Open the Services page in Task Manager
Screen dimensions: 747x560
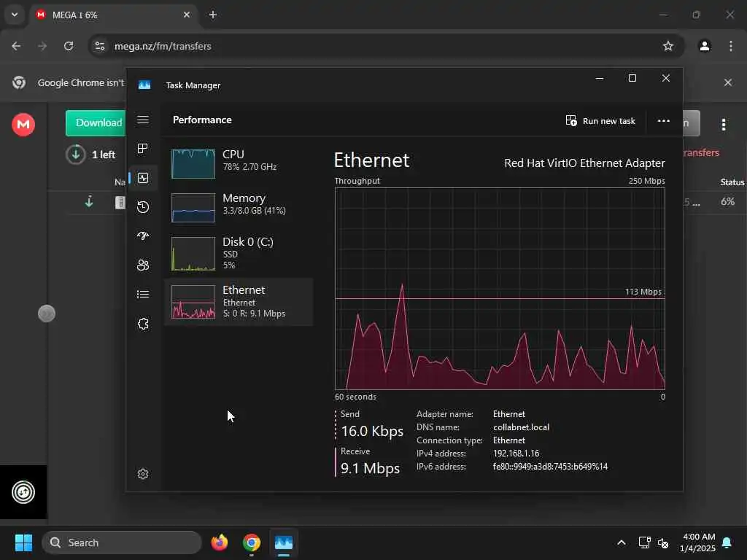(143, 324)
